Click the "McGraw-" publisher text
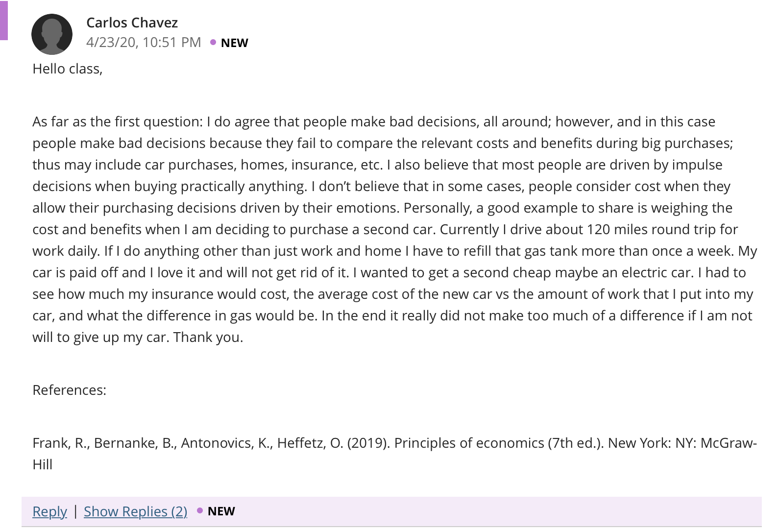This screenshot has height=532, width=778. tap(729, 443)
